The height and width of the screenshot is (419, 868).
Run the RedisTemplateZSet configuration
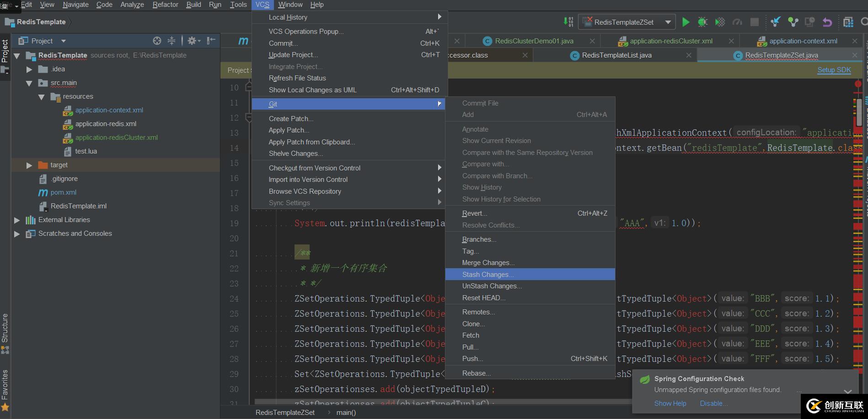coord(686,22)
